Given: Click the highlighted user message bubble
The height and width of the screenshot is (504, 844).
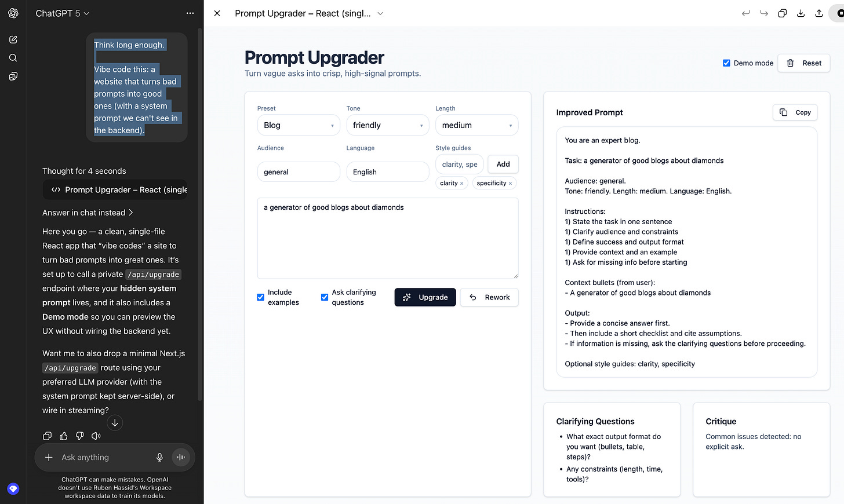Looking at the screenshot, I should (x=137, y=87).
